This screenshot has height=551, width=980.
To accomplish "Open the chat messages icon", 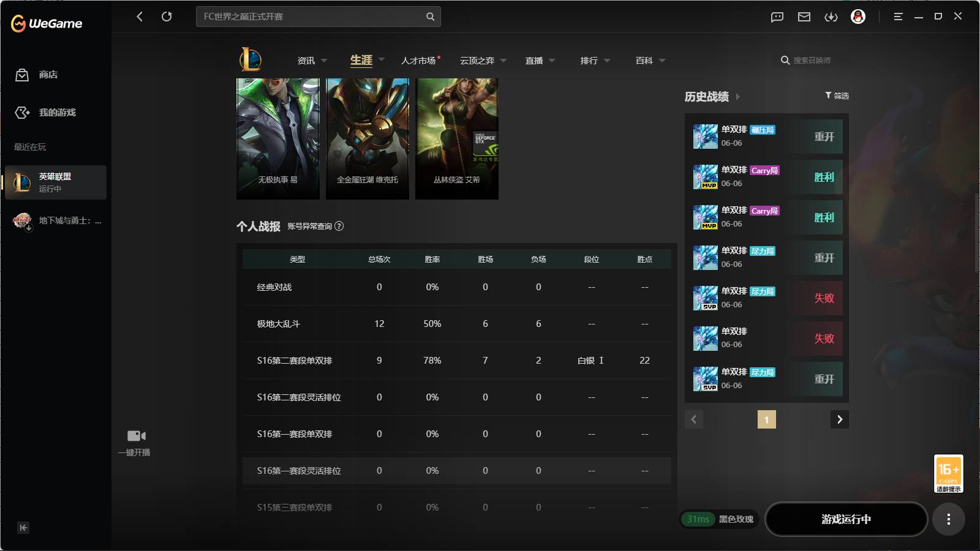I will click(x=777, y=17).
